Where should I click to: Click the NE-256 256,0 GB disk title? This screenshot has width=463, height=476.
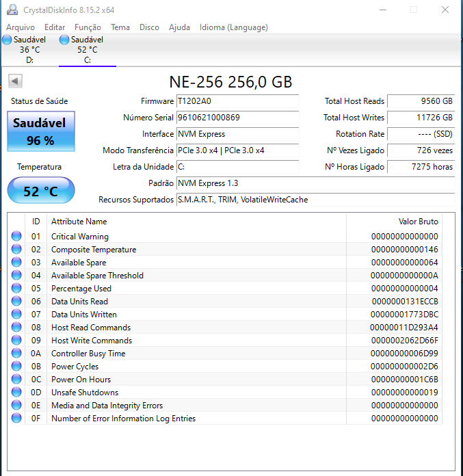coord(230,82)
